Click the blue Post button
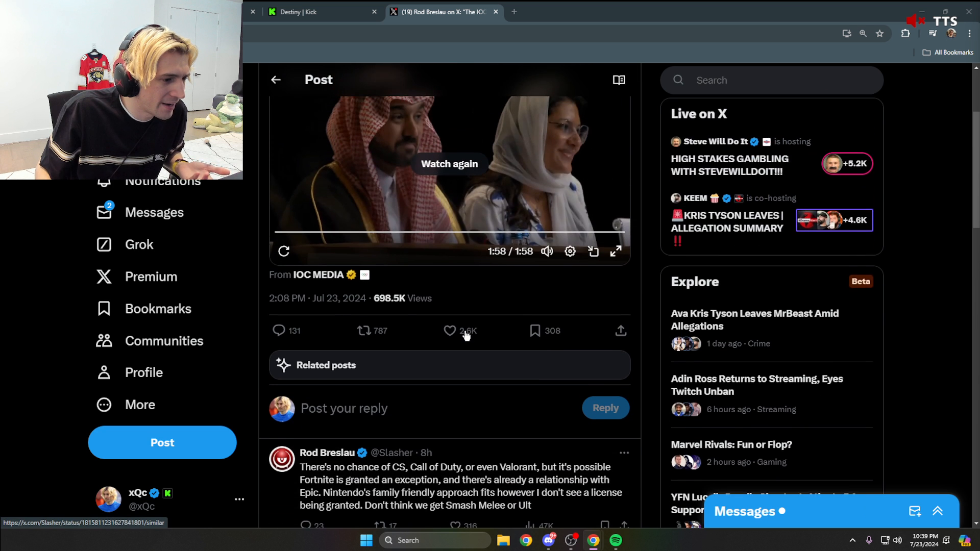This screenshot has height=551, width=980. coord(162,442)
